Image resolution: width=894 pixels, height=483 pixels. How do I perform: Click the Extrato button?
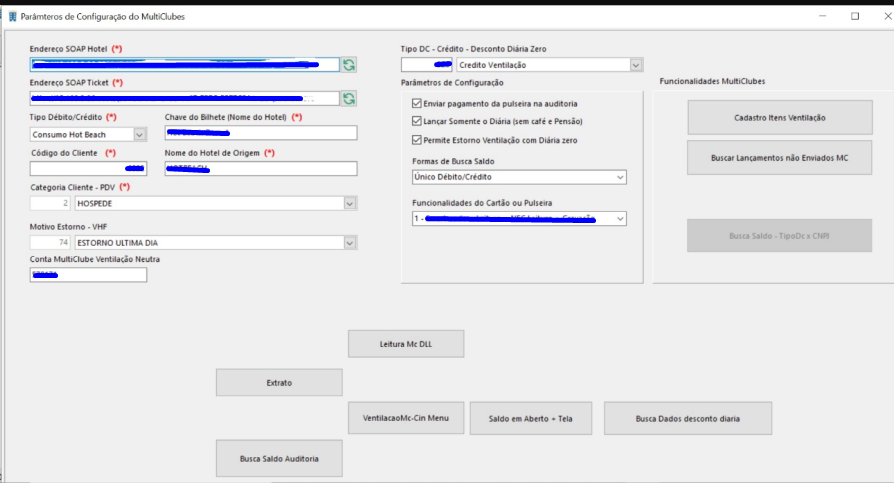click(279, 383)
